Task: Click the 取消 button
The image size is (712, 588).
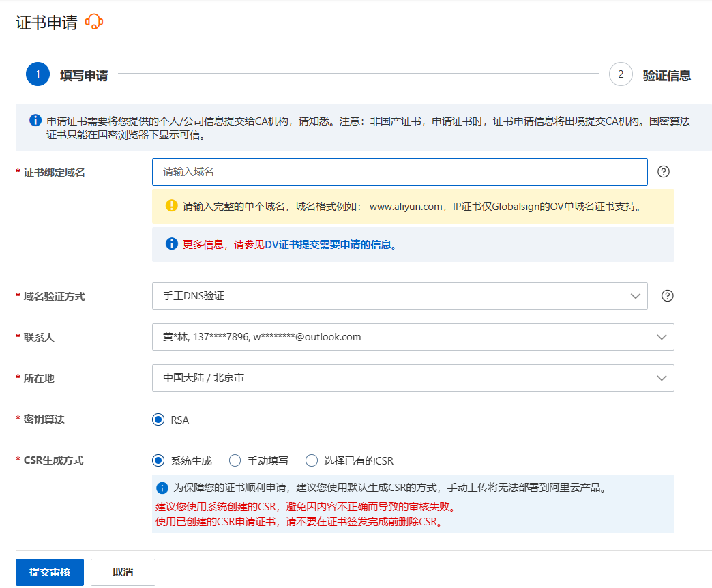Action: tap(123, 572)
